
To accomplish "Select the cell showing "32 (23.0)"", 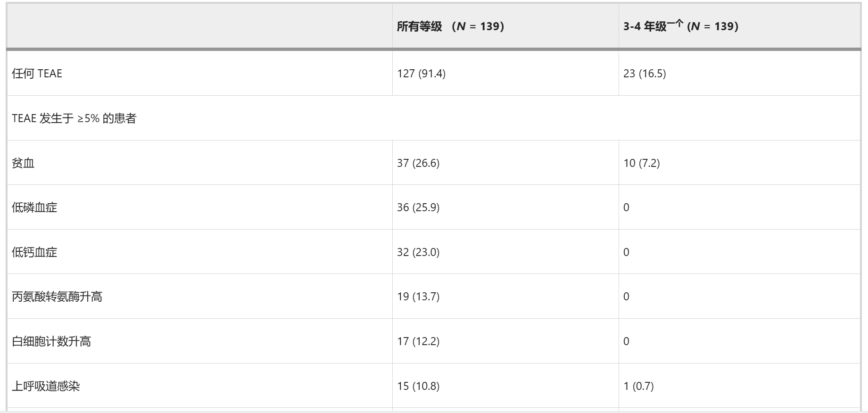I will click(418, 252).
